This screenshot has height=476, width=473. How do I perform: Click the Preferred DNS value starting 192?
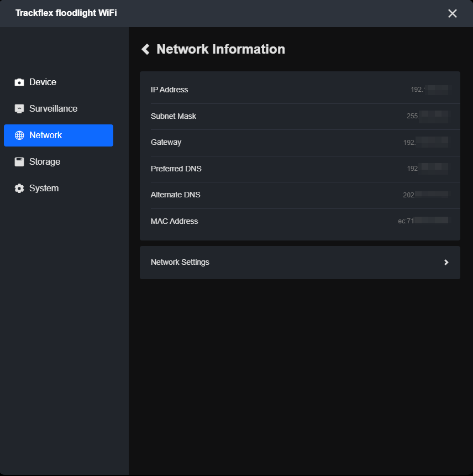coord(428,169)
